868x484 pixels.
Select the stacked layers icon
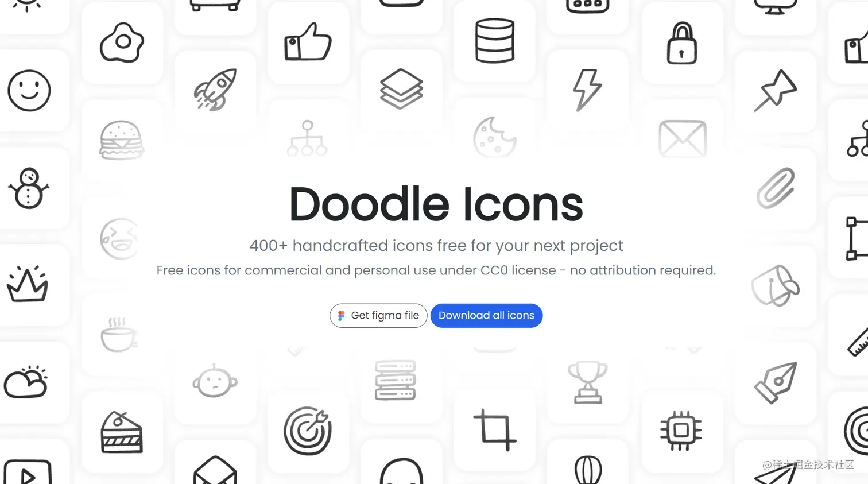click(x=401, y=89)
